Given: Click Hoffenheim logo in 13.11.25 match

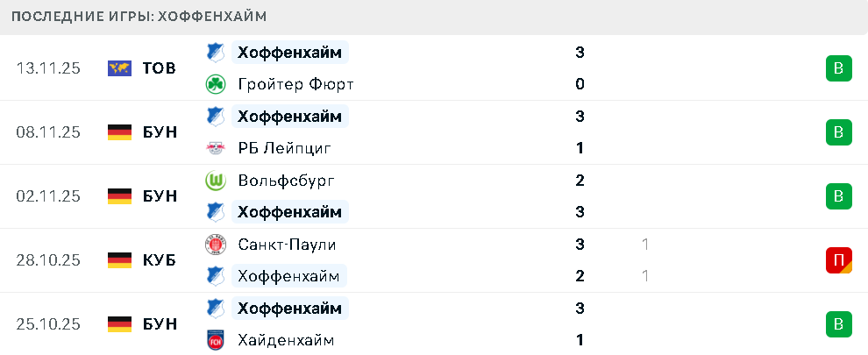Looking at the screenshot, I should [x=215, y=53].
